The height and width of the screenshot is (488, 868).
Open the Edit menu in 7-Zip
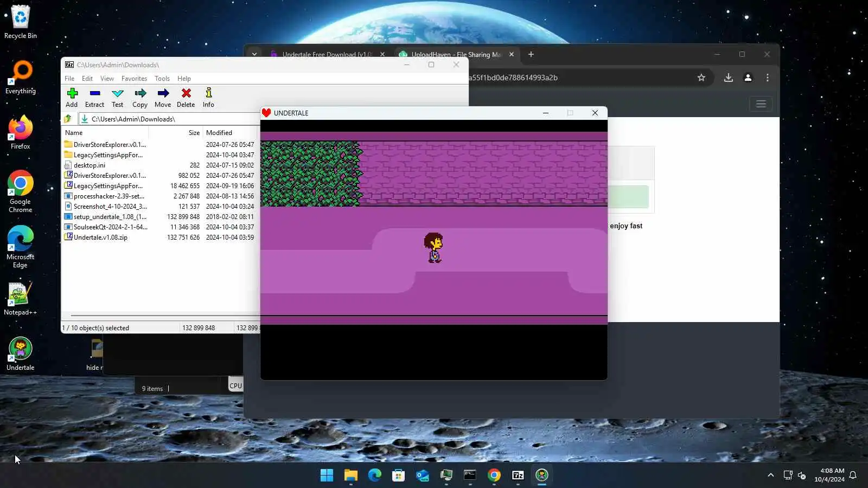tap(87, 79)
